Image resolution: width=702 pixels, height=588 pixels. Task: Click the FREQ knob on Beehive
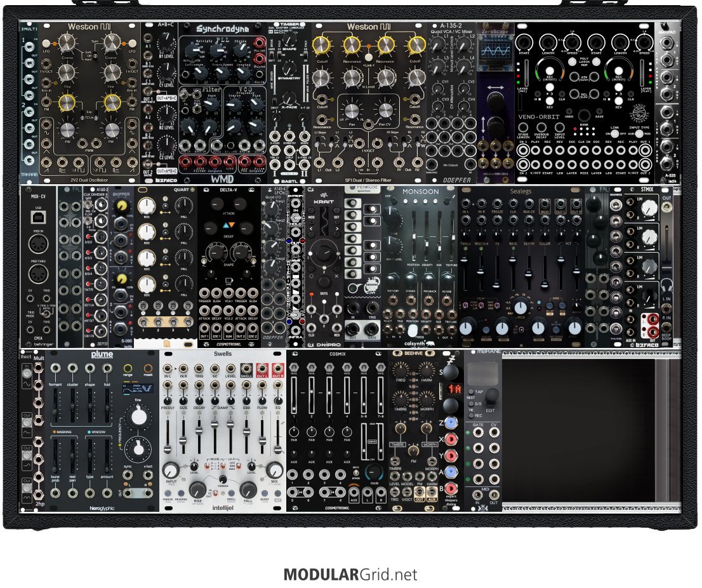[399, 370]
